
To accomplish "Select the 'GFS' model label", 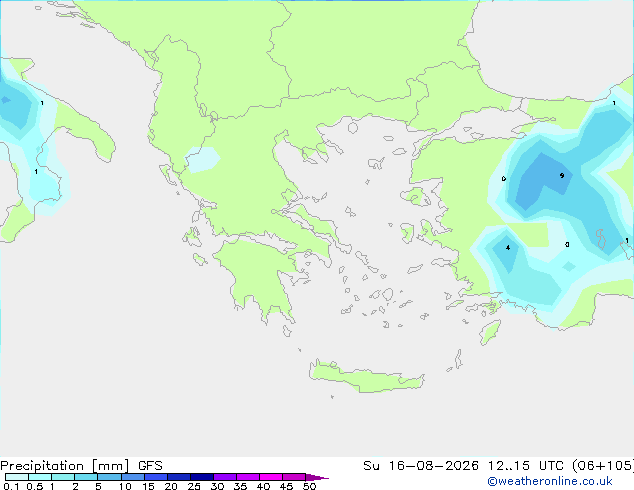I will 150,466.
